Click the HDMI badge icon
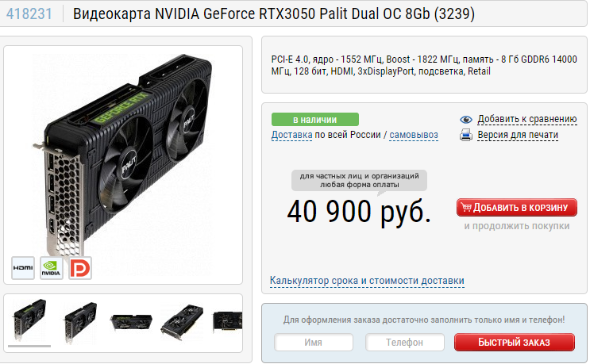This screenshot has height=364, width=590. pyautogui.click(x=23, y=268)
